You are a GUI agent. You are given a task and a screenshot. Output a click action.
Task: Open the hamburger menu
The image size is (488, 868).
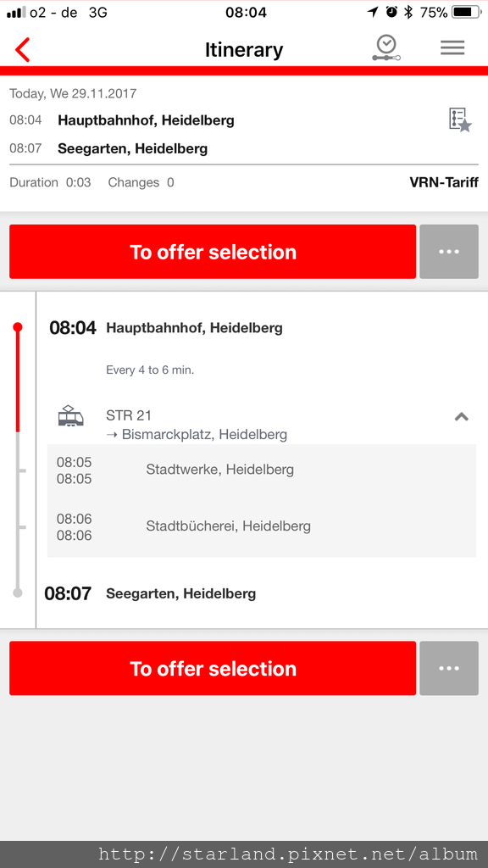452,48
